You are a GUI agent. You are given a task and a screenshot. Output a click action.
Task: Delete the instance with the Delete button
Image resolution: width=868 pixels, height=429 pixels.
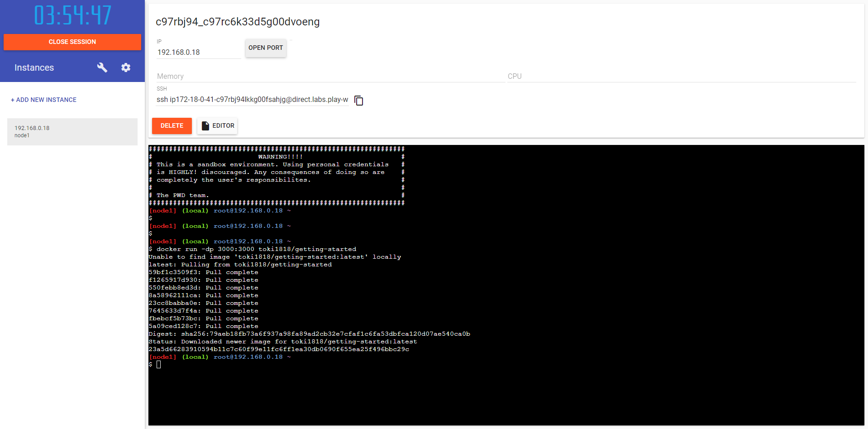[172, 126]
